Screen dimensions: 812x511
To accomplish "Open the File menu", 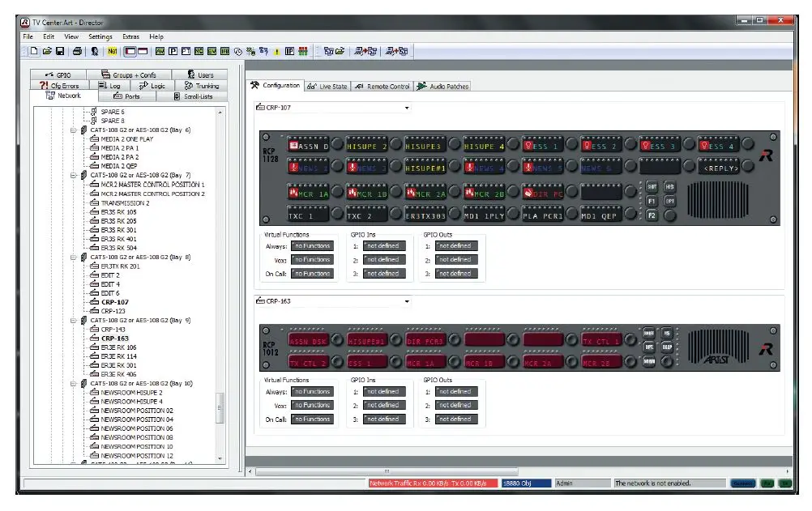I will point(28,36).
